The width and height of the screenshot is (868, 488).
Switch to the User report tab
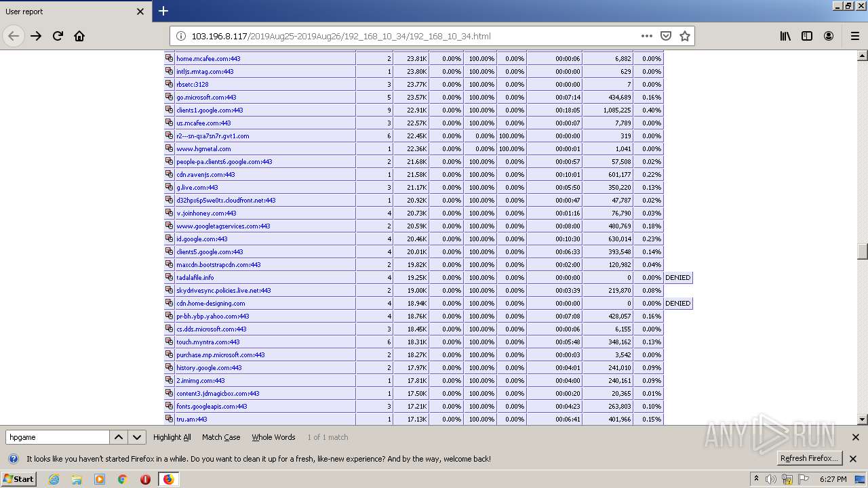click(x=75, y=12)
